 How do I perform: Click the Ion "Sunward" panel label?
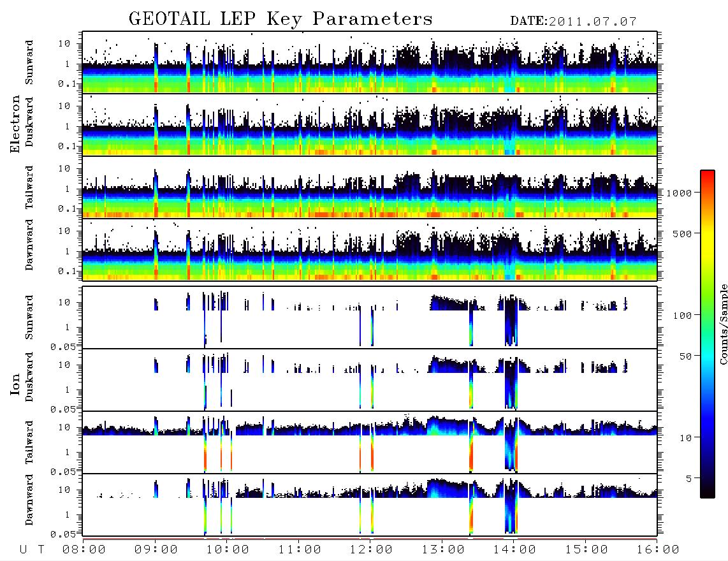click(29, 317)
